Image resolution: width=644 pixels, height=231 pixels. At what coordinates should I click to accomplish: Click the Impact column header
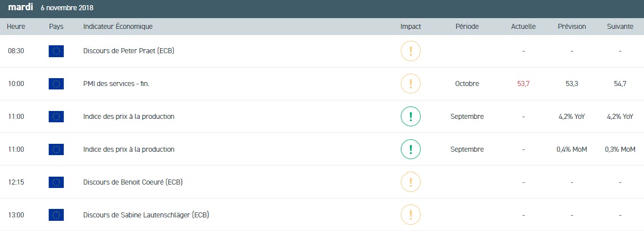tap(410, 27)
